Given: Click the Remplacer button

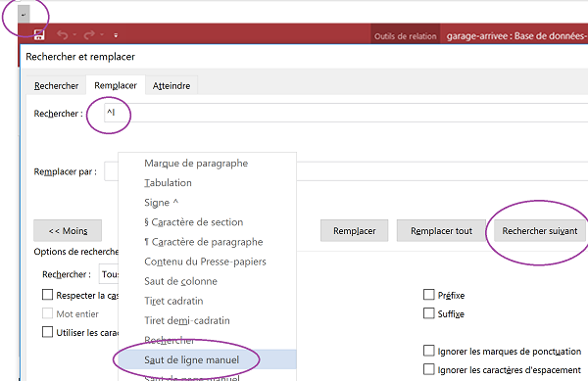Looking at the screenshot, I should click(x=355, y=231).
